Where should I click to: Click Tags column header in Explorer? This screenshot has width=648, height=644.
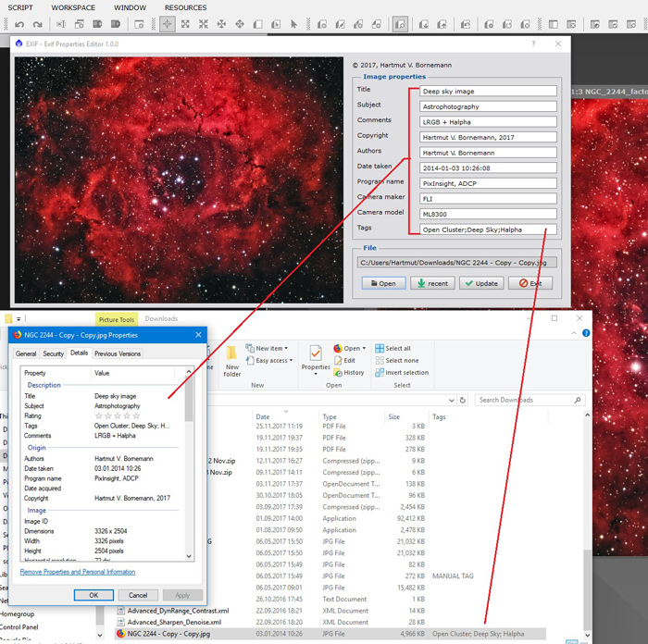tap(439, 416)
